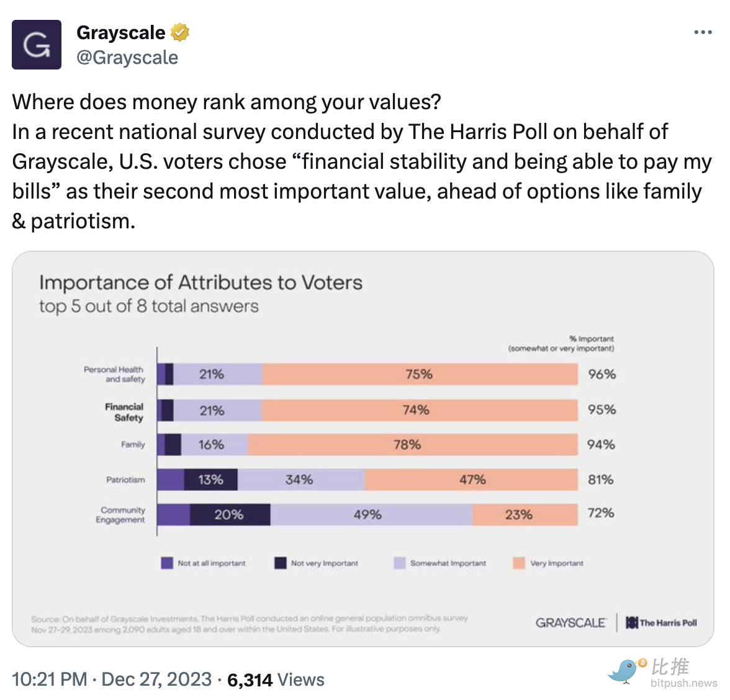Select the Financial Safety row label
Screen dimensions: 730x700
(x=125, y=412)
